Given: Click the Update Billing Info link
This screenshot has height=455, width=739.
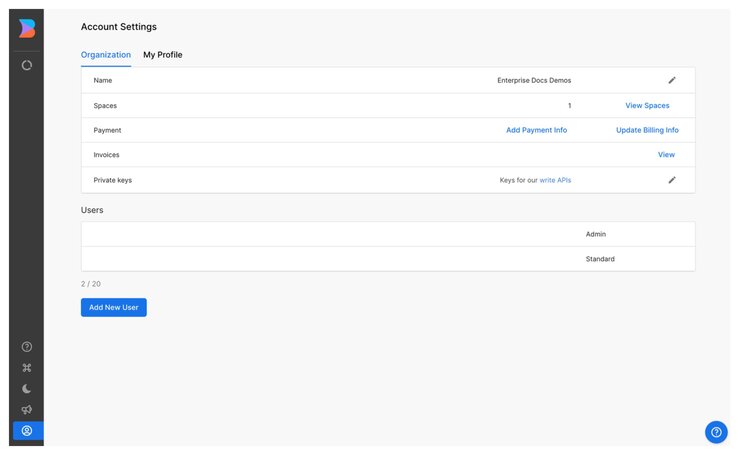Looking at the screenshot, I should [x=647, y=130].
